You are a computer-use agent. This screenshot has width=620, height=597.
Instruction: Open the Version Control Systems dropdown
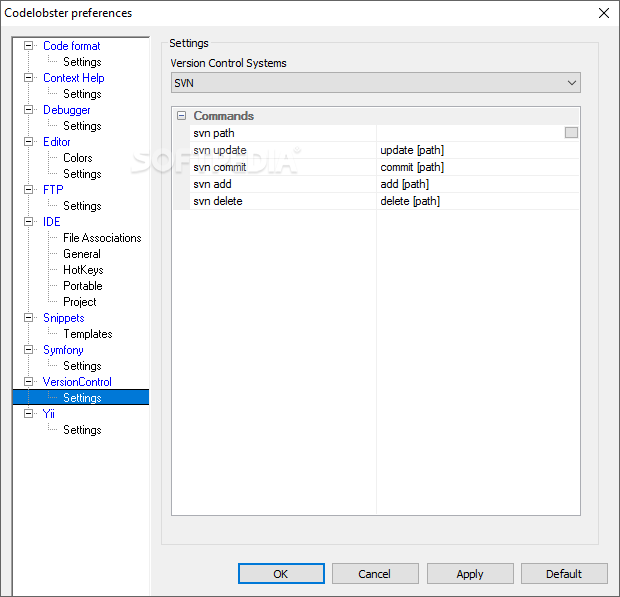[376, 83]
